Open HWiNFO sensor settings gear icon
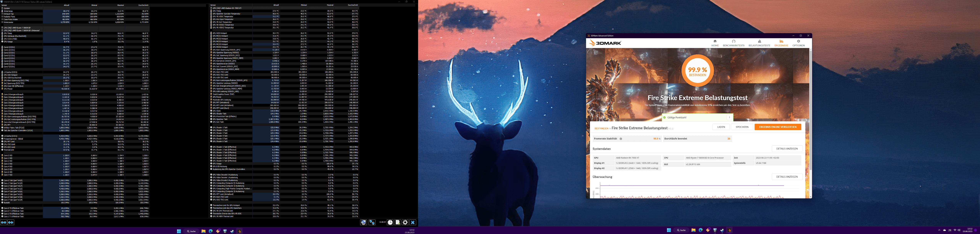The height and width of the screenshot is (234, 980). click(x=405, y=223)
